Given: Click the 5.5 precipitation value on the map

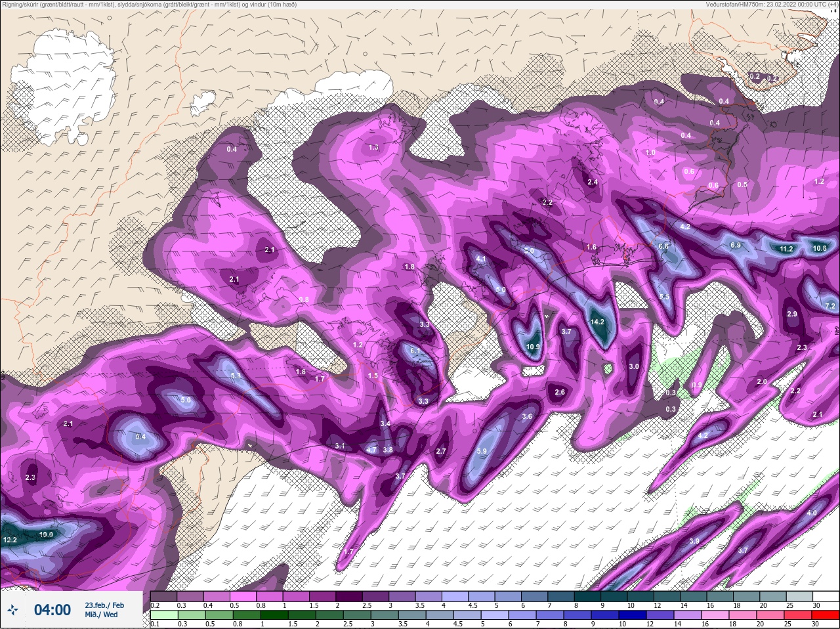Looking at the screenshot, I should 665,297.
